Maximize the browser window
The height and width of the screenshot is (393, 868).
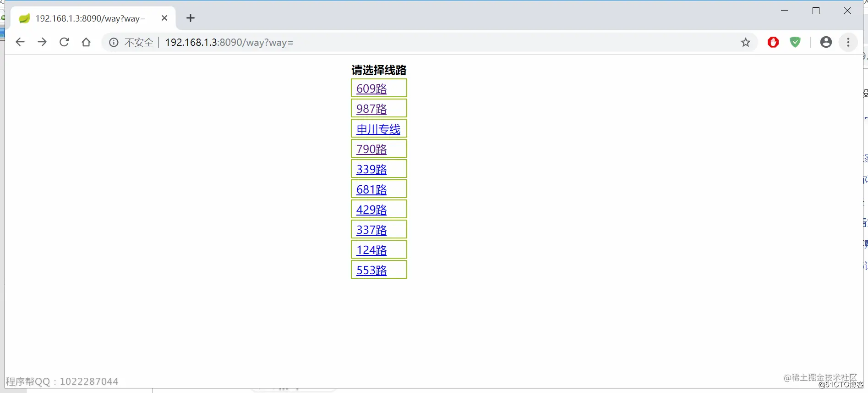tap(816, 11)
